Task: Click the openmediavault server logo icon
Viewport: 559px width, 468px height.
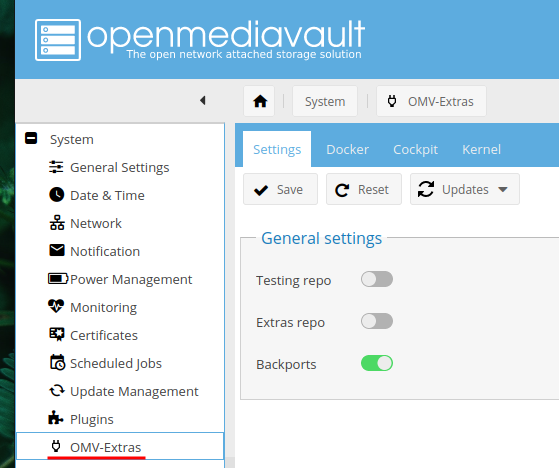Action: 58,40
